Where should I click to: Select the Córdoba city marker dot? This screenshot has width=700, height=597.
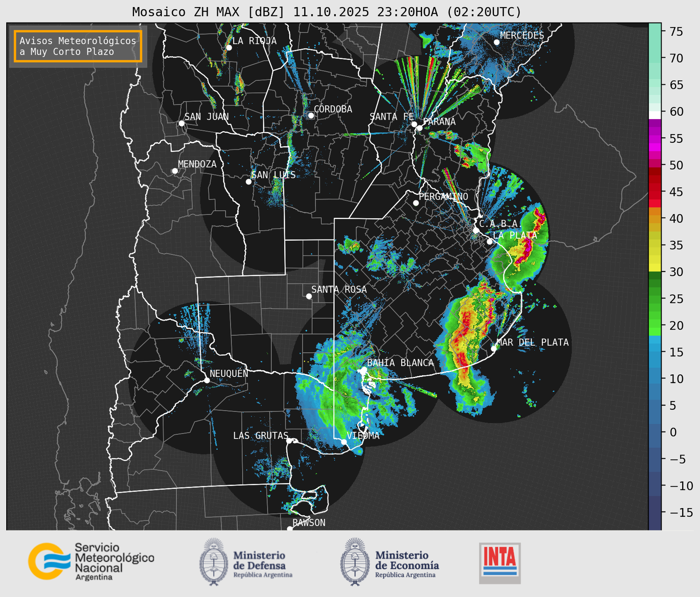pos(311,115)
